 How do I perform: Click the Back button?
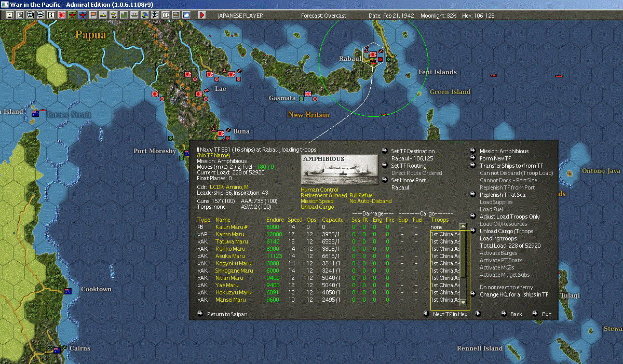tap(516, 315)
